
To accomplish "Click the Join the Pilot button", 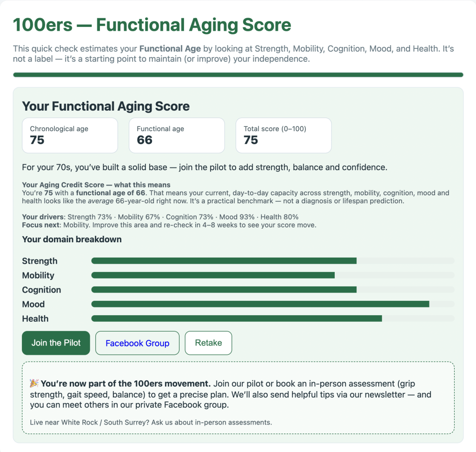I will tap(56, 343).
